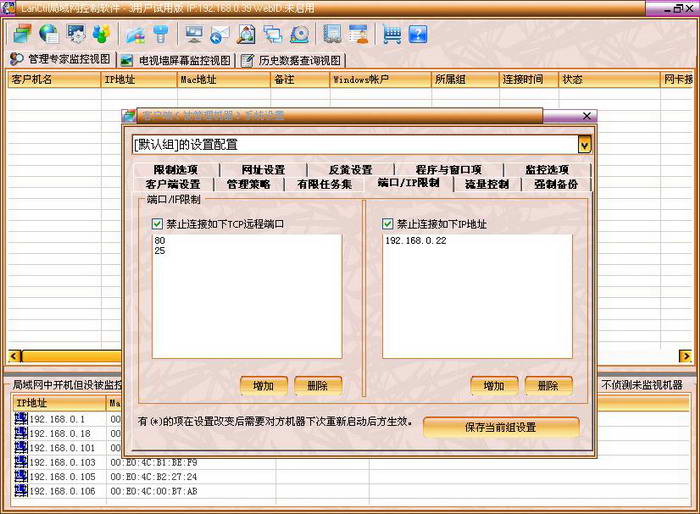The width and height of the screenshot is (700, 514).
Task: Click the monitor screen toolbar icon
Action: [194, 34]
